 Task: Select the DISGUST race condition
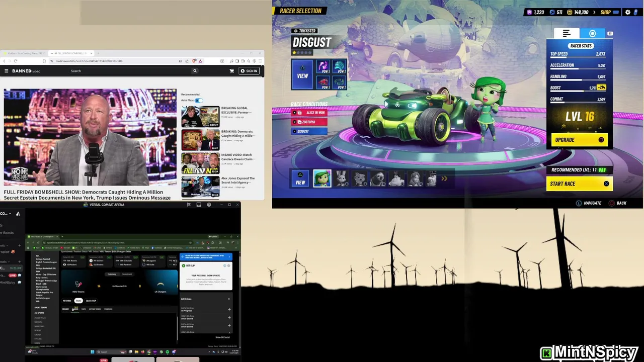(309, 131)
